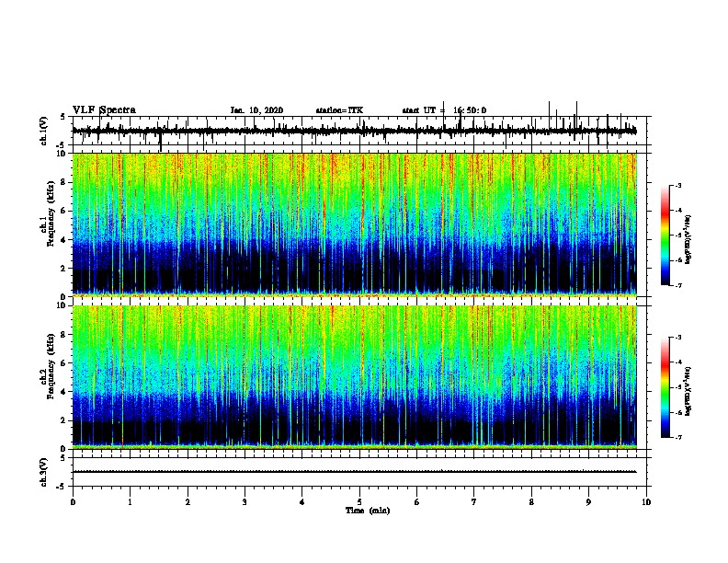The height and width of the screenshot is (563, 728).
Task: Click the ch.2 spectrogram color scale bar
Action: pyautogui.click(x=665, y=387)
